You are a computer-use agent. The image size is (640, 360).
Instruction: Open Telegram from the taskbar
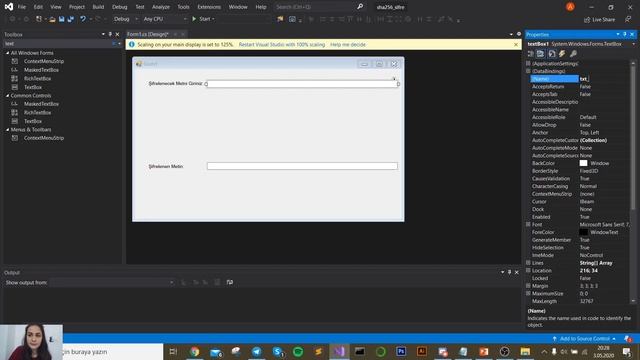tap(257, 351)
